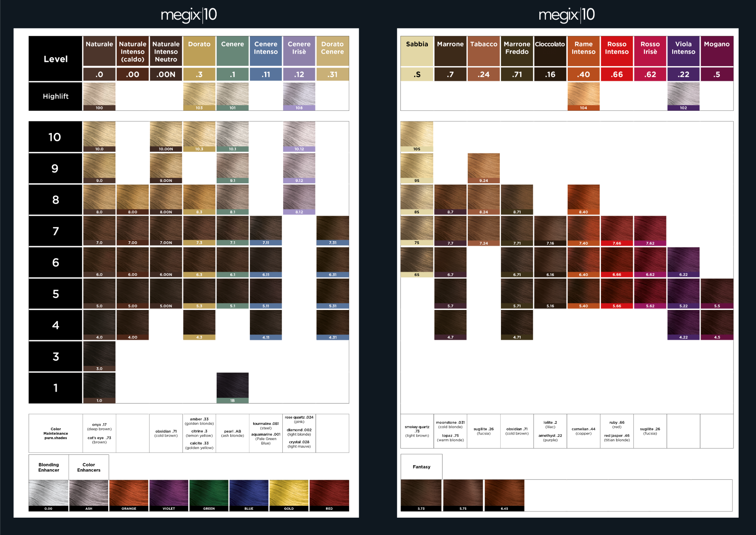Screen dimensions: 756x535
Task: Select the ASH enhancer swatch
Action: click(x=89, y=495)
